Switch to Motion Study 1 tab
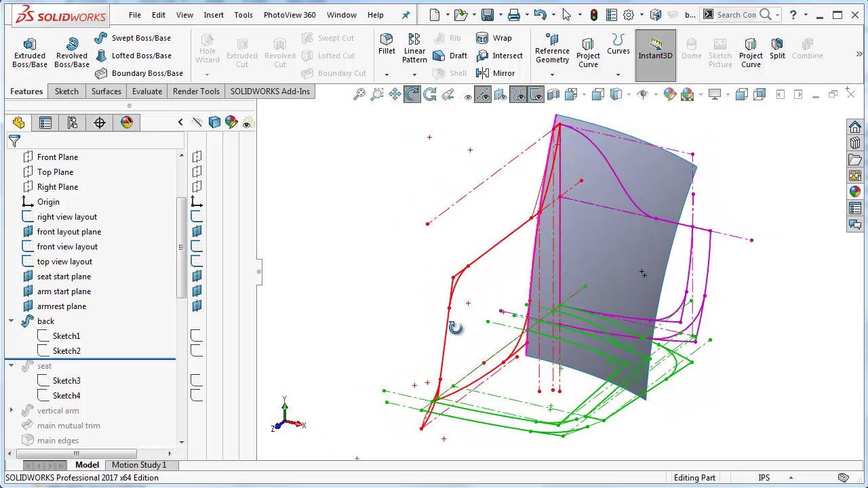 (x=139, y=465)
